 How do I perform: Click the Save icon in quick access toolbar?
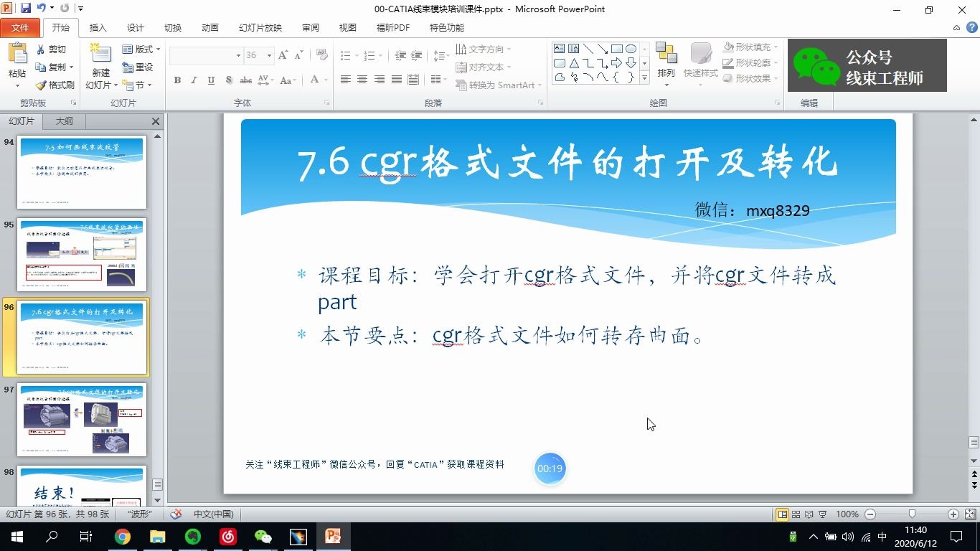click(x=26, y=9)
